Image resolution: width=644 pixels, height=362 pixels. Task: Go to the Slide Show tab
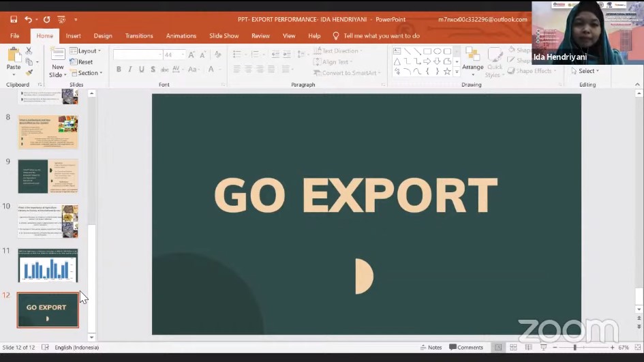tap(224, 35)
